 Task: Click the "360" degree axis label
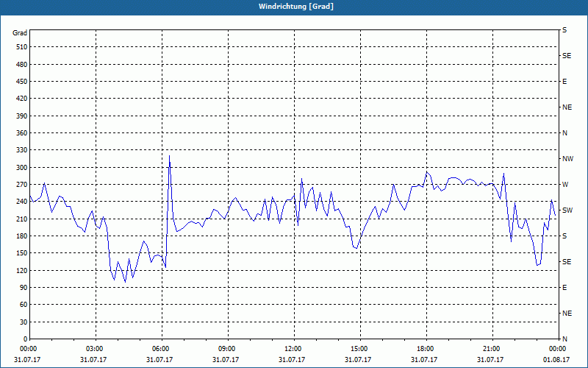[x=22, y=133]
